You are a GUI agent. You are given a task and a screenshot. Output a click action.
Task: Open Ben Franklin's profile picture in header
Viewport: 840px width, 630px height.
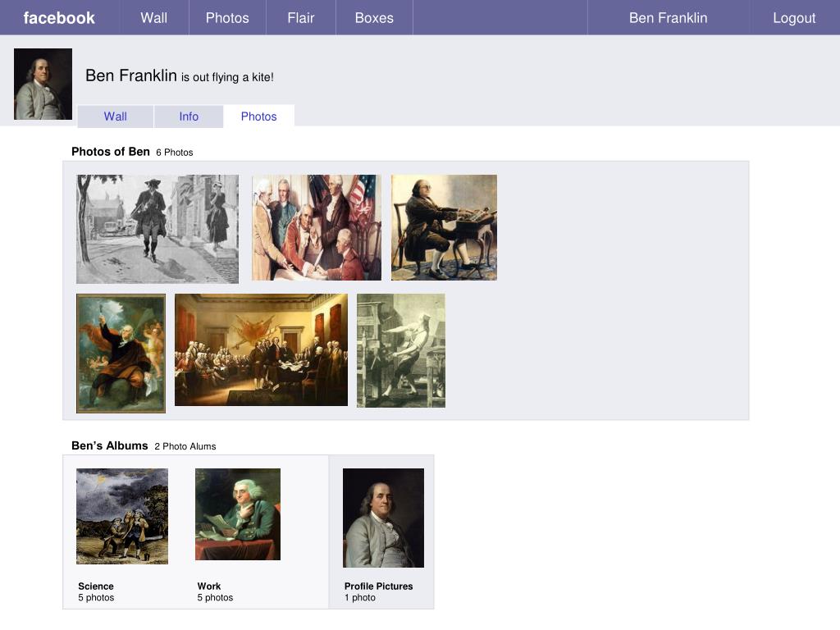[x=43, y=84]
